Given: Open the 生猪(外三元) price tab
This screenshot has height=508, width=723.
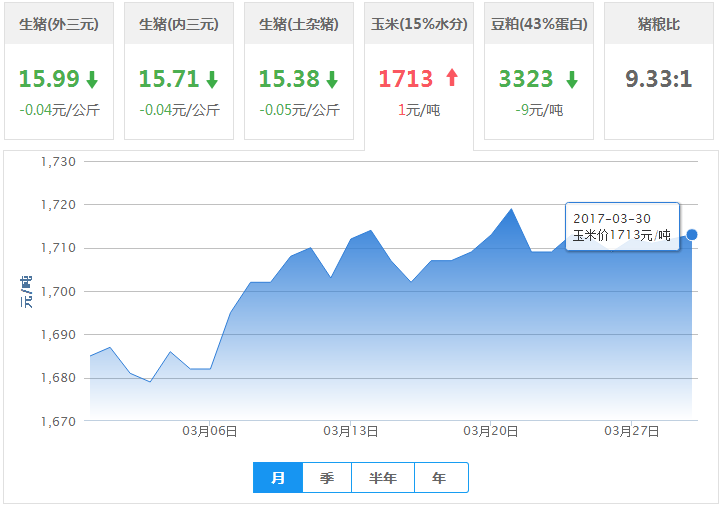Looking at the screenshot, I should pyautogui.click(x=59, y=71).
